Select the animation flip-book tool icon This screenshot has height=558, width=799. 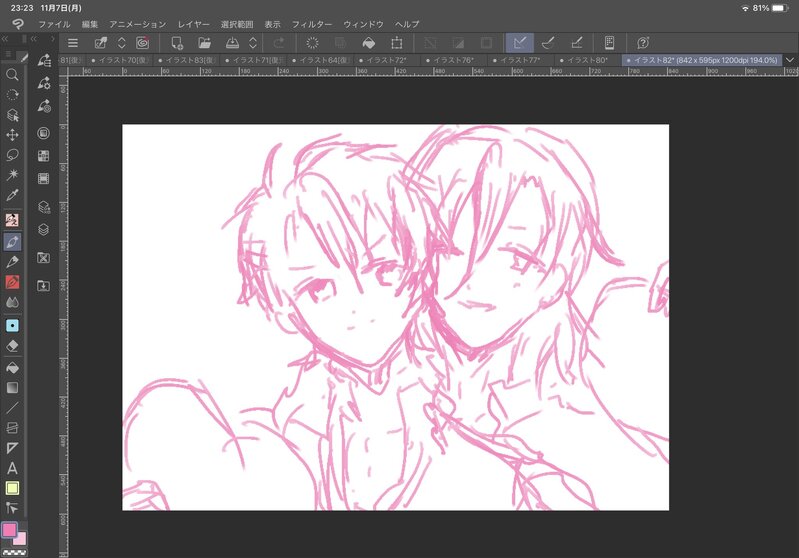tap(12, 220)
